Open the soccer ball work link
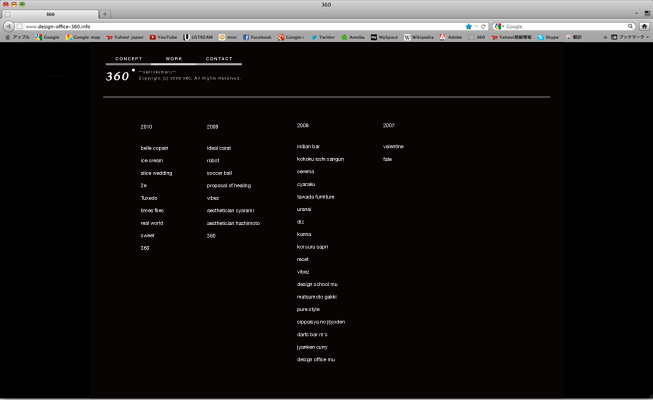 click(x=219, y=173)
